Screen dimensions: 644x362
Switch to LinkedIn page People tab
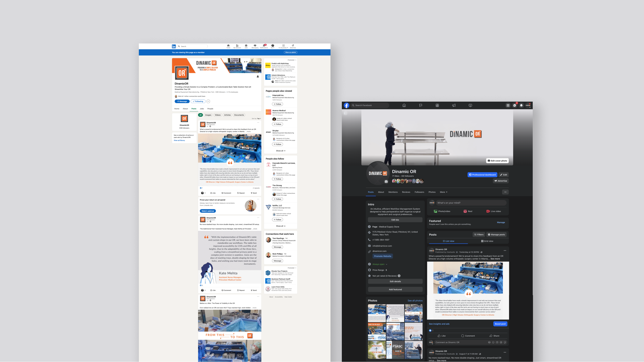[x=210, y=109]
